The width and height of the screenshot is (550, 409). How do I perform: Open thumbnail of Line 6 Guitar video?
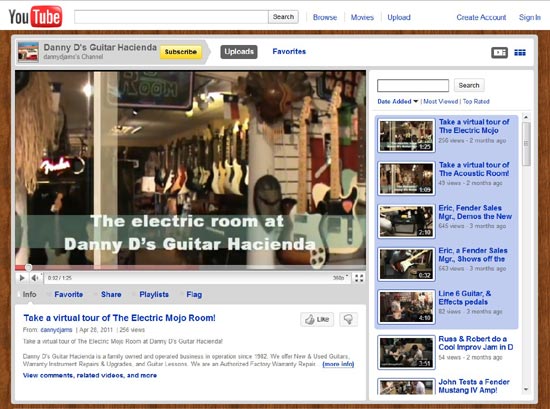pos(406,307)
